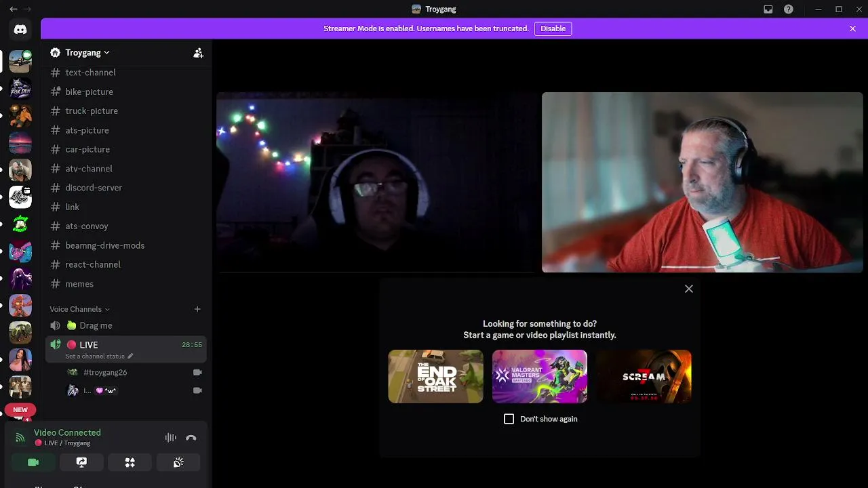Open the memes channel
The width and height of the screenshot is (868, 488).
click(x=126, y=284)
